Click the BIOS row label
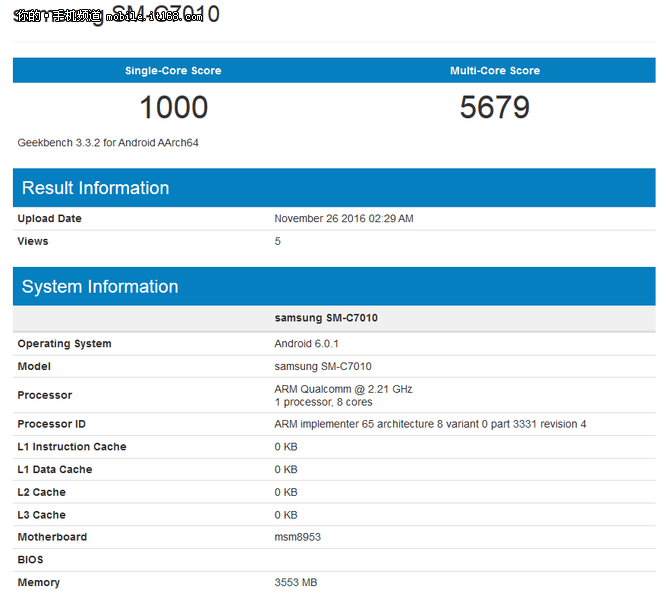Screen dimensions: 670x602 click(30, 559)
